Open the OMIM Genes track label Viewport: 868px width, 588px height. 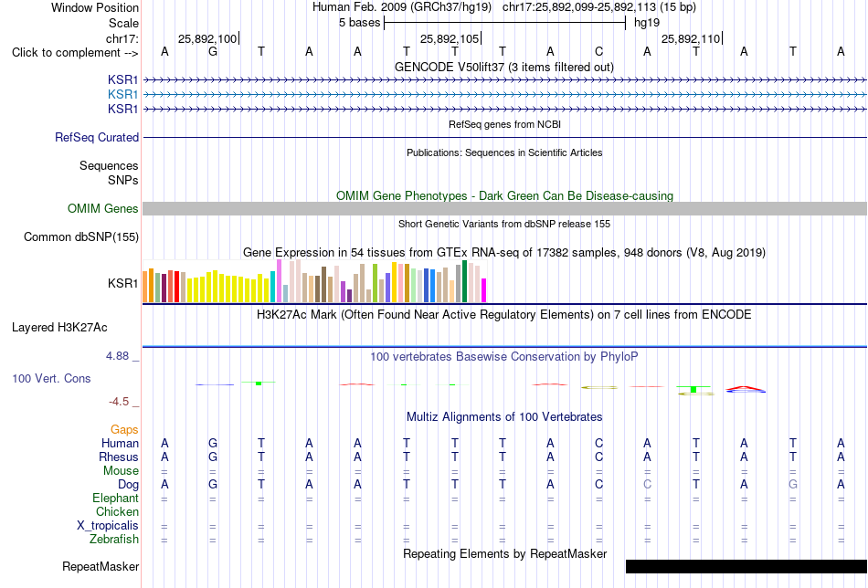point(103,208)
